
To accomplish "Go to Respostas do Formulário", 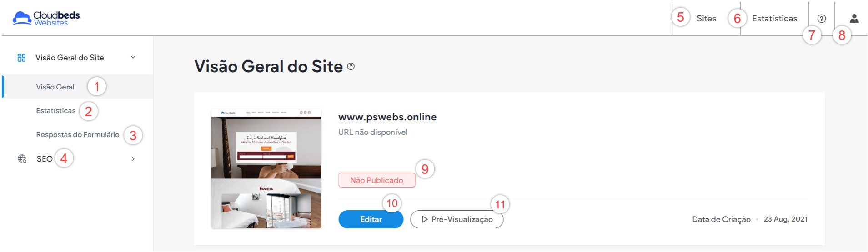I will [78, 135].
